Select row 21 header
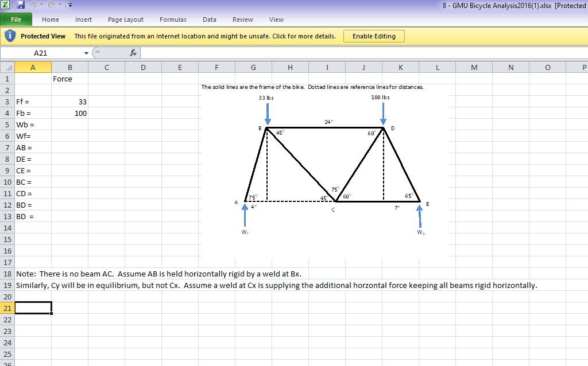588x366 pixels. click(7, 308)
